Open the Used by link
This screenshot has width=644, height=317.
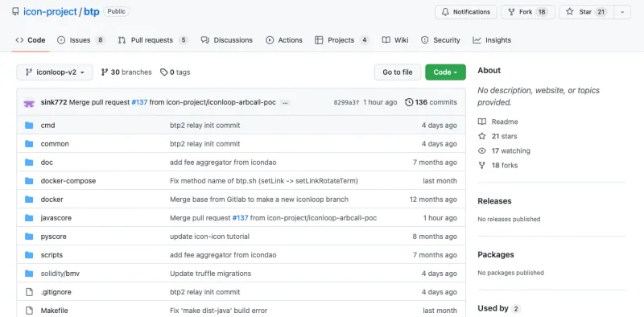point(499,308)
